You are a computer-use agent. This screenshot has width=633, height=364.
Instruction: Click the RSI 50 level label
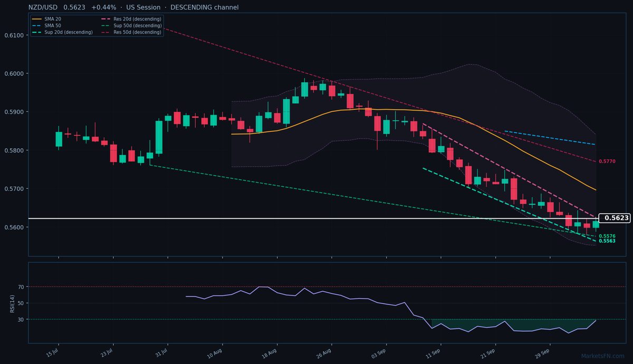(x=21, y=303)
